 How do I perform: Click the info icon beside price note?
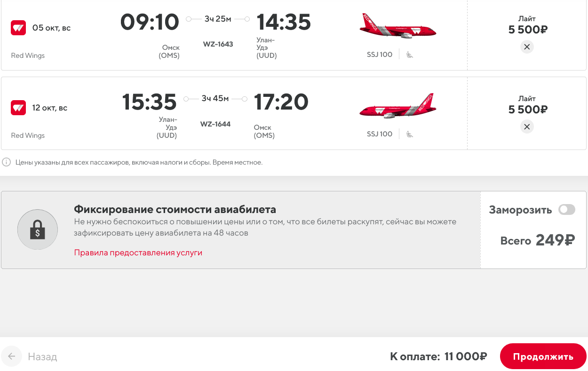point(7,162)
